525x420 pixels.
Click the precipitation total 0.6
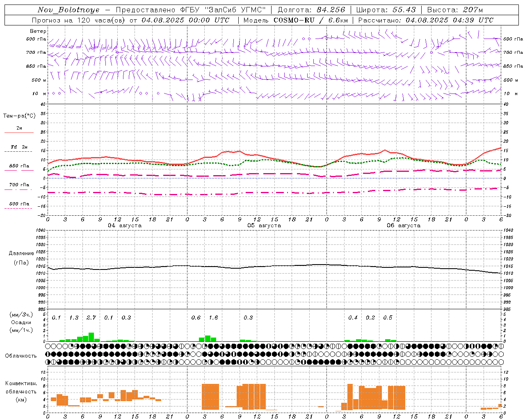click(x=196, y=317)
